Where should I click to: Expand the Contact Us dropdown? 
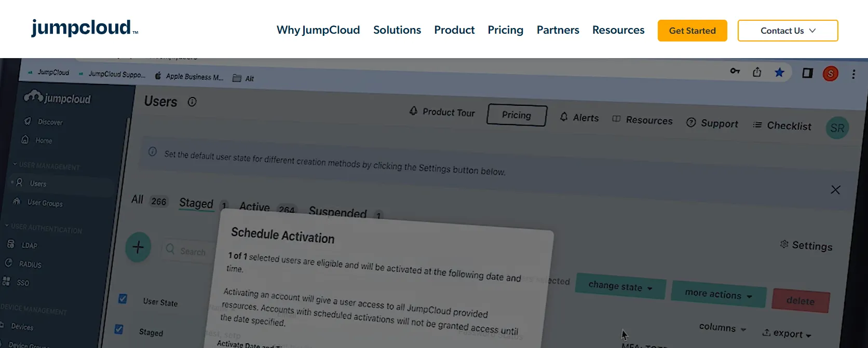(x=788, y=31)
